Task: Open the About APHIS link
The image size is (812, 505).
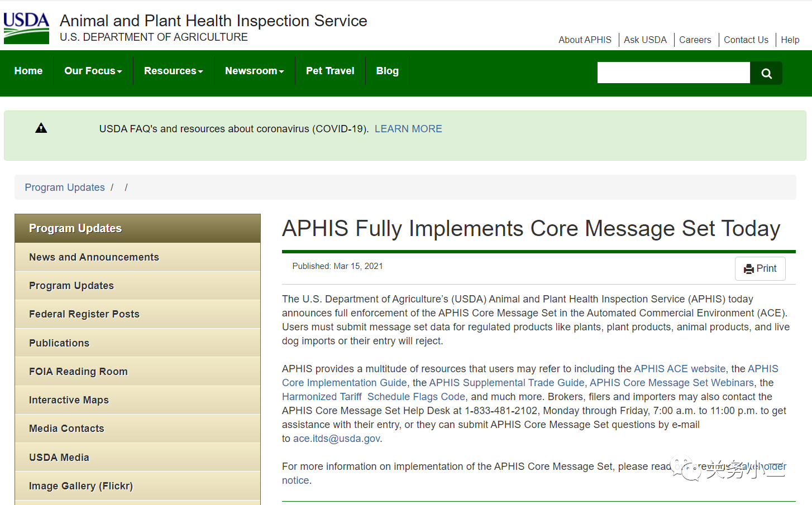Action: [x=585, y=40]
